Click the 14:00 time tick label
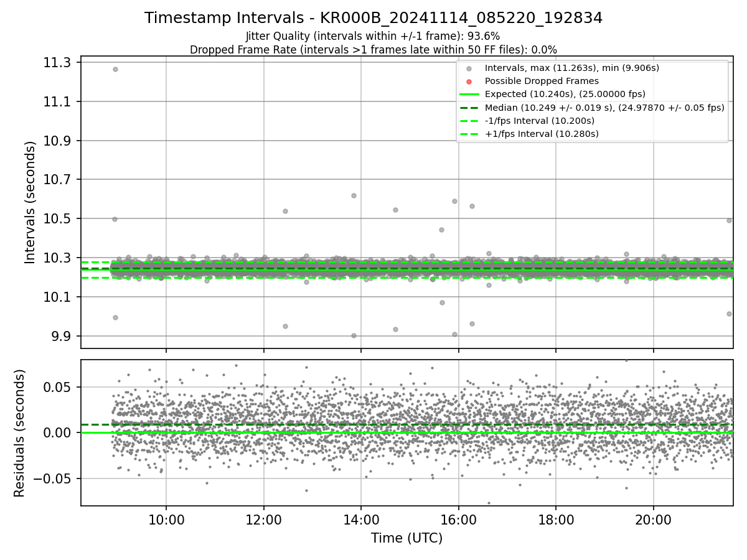 [361, 520]
